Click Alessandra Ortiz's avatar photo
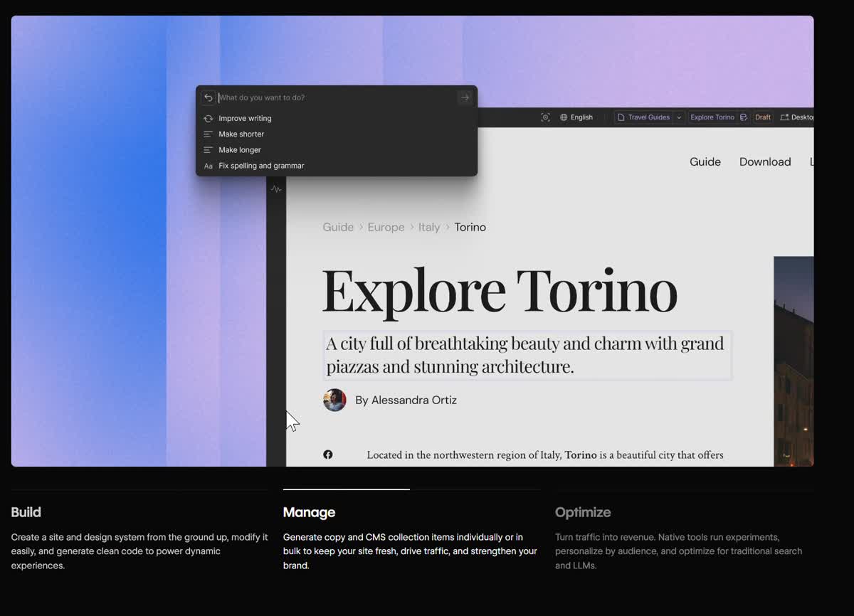Image resolution: width=854 pixels, height=616 pixels. [x=334, y=400]
